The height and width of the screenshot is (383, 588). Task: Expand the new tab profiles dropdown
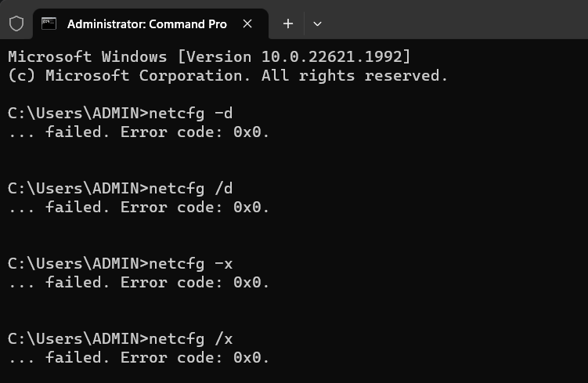coord(317,23)
